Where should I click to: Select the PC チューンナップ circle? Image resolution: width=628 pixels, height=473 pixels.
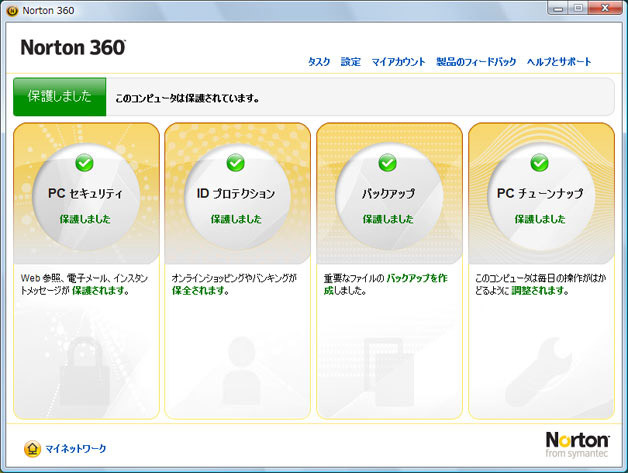point(541,197)
